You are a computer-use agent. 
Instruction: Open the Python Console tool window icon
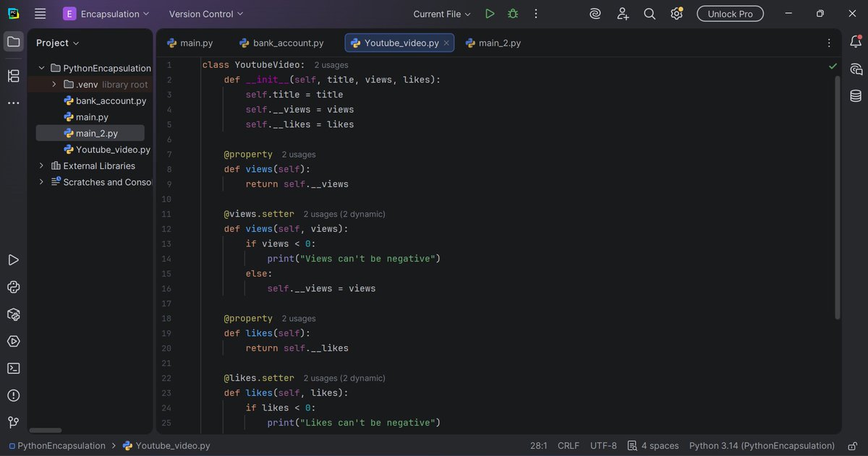click(13, 287)
